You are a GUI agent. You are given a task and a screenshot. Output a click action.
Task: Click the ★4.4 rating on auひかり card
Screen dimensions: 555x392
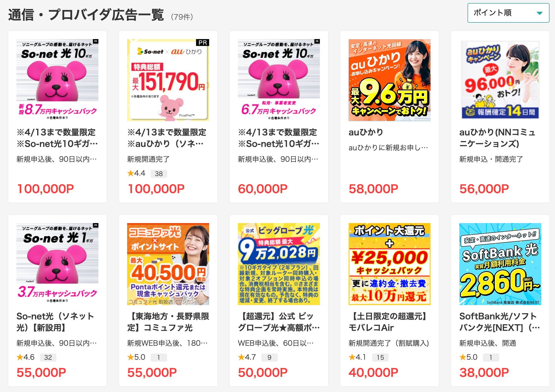[136, 173]
